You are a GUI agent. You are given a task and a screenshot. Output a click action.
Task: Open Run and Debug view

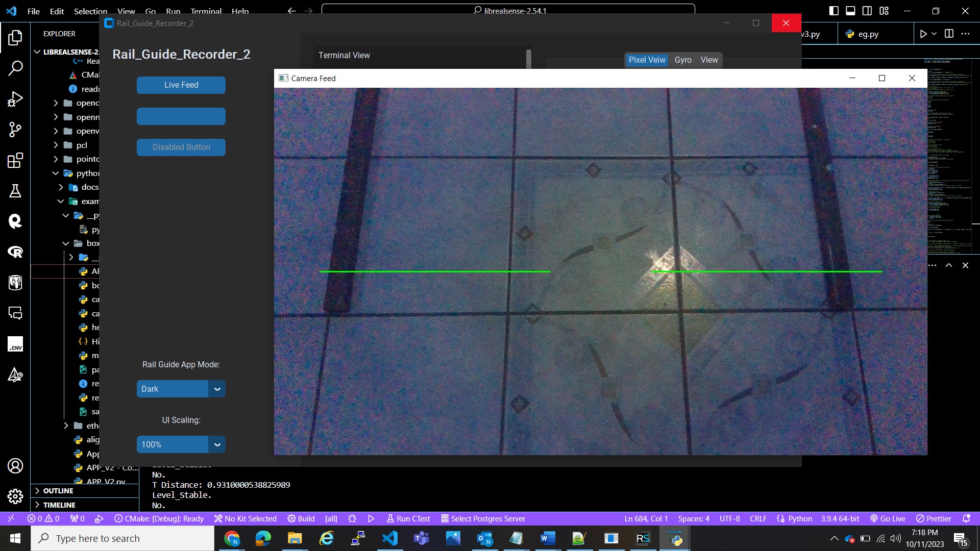15,98
